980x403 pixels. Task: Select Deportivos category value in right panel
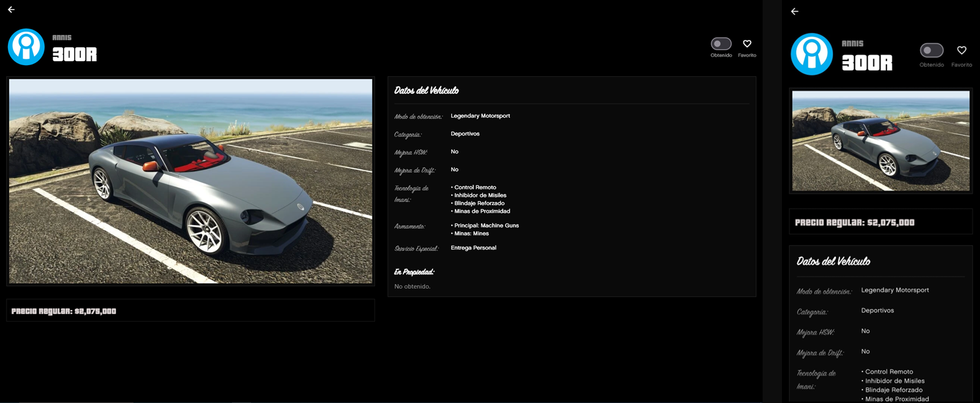click(x=877, y=311)
